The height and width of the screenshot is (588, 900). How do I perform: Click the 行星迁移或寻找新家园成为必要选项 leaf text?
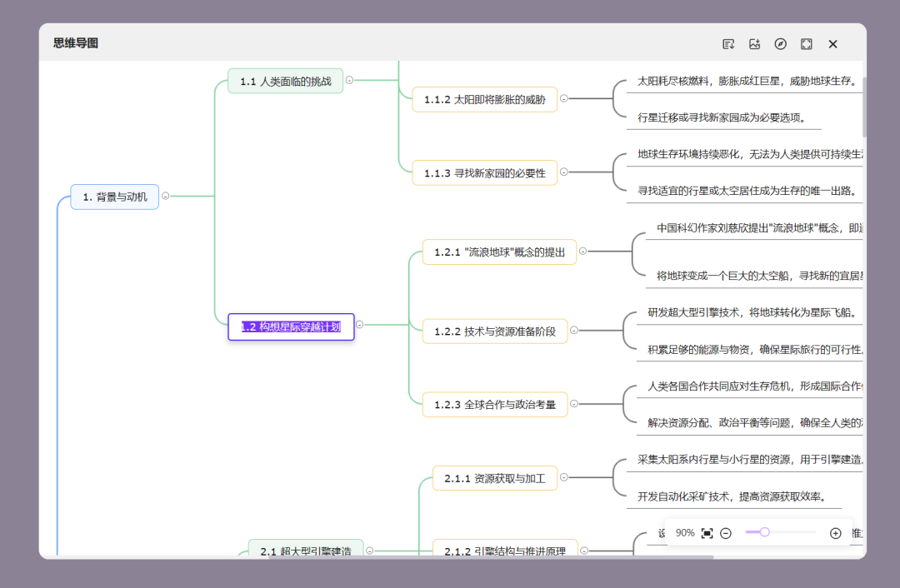coord(722,117)
